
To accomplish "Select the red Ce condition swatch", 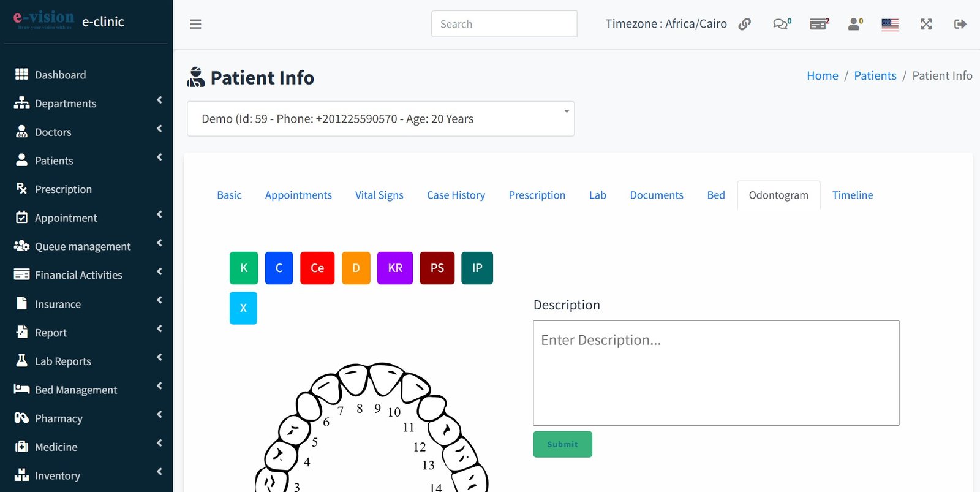I will click(317, 268).
